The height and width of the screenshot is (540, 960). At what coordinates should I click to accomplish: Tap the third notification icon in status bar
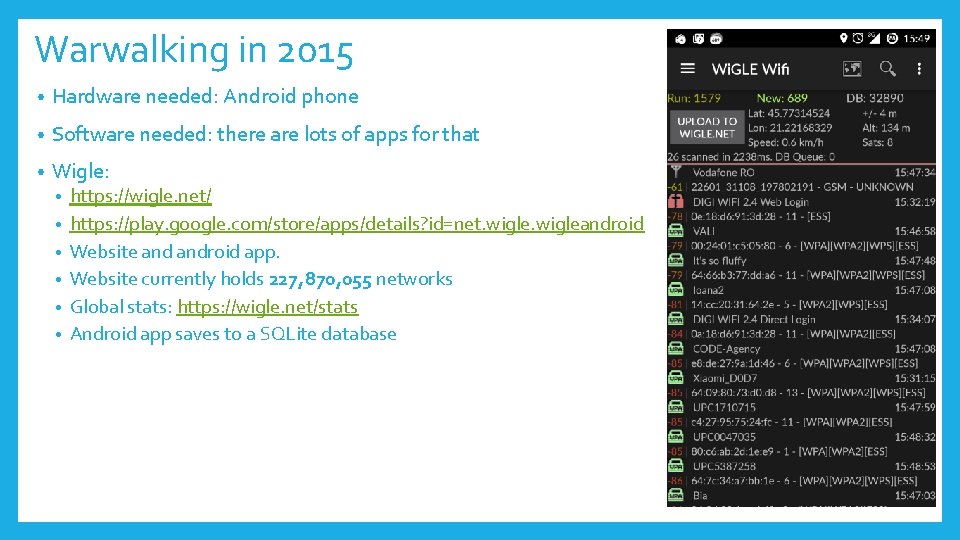pos(716,39)
